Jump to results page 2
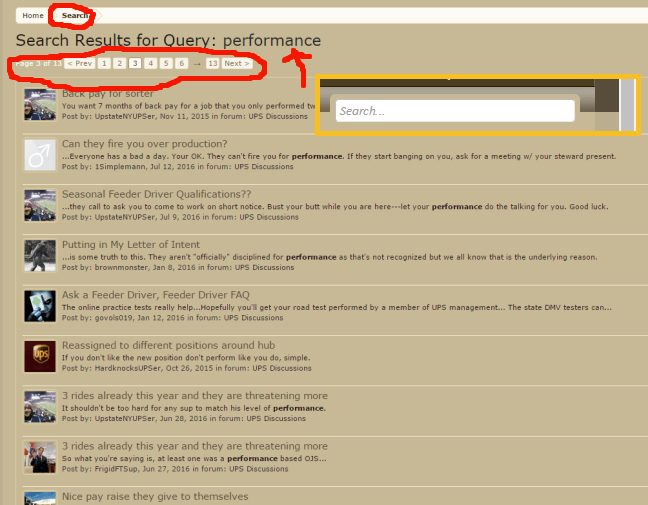The height and width of the screenshot is (505, 648). coord(119,63)
